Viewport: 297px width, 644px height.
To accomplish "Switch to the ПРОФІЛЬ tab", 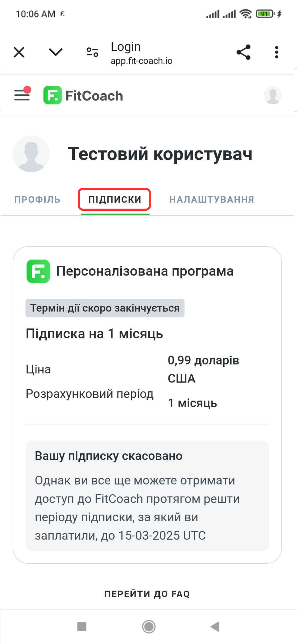I will [x=37, y=200].
